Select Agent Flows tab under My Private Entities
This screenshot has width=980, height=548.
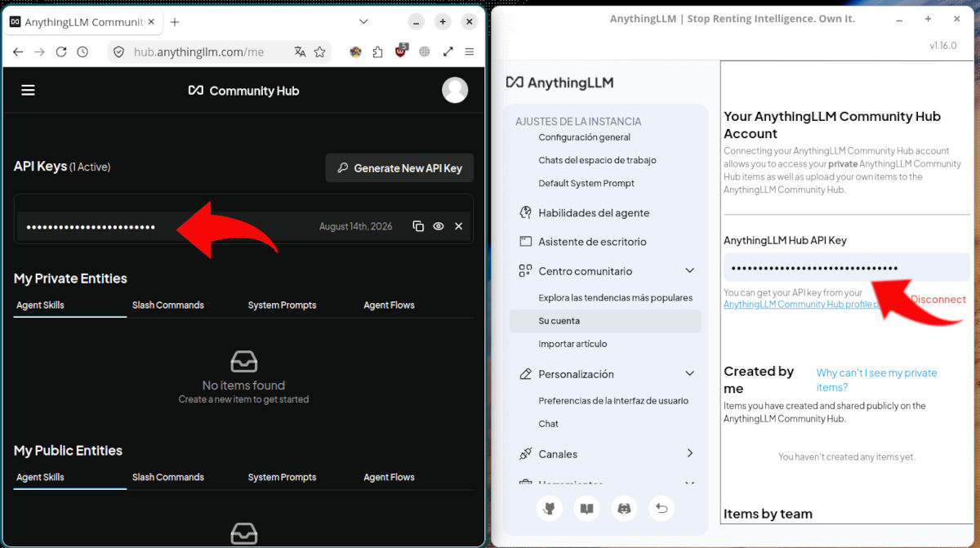coord(389,305)
